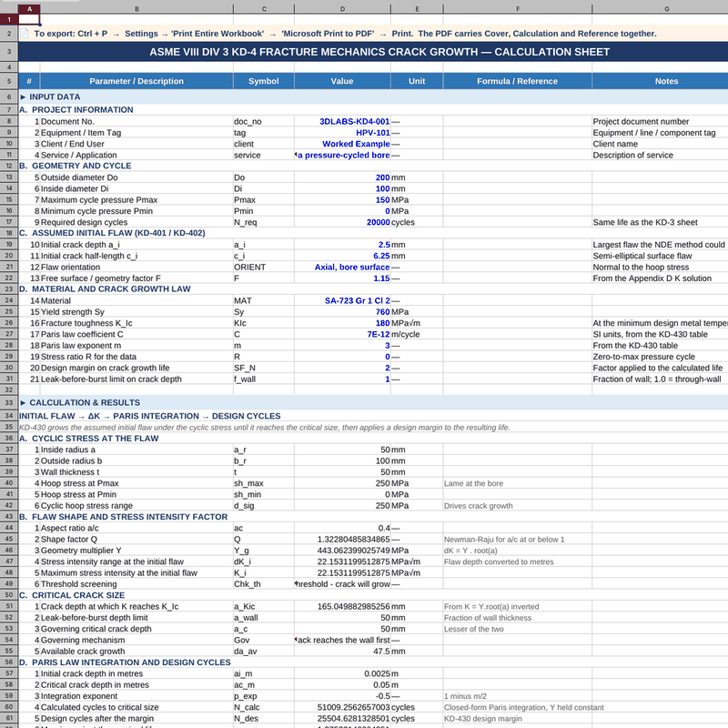Select column A header
This screenshot has height=728, width=728.
[29, 9]
